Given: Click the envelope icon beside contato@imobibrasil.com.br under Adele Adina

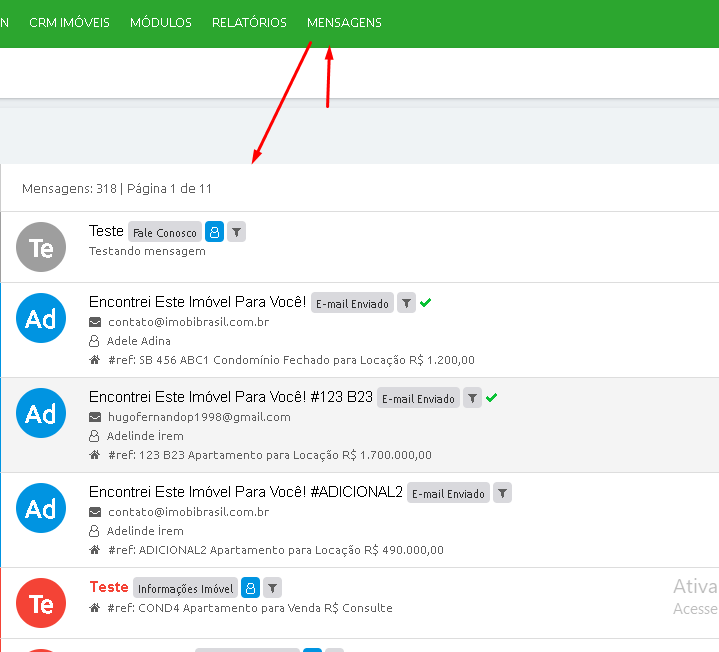Looking at the screenshot, I should click(x=95, y=322).
